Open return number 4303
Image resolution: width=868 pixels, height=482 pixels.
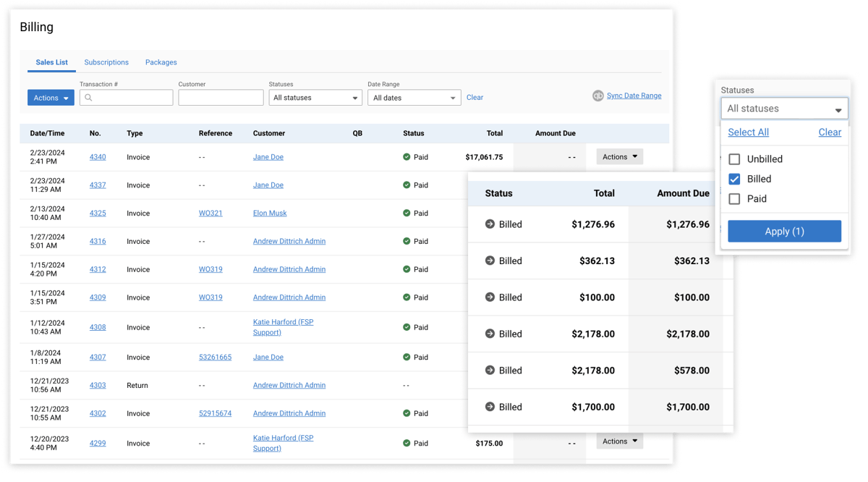[x=98, y=386]
